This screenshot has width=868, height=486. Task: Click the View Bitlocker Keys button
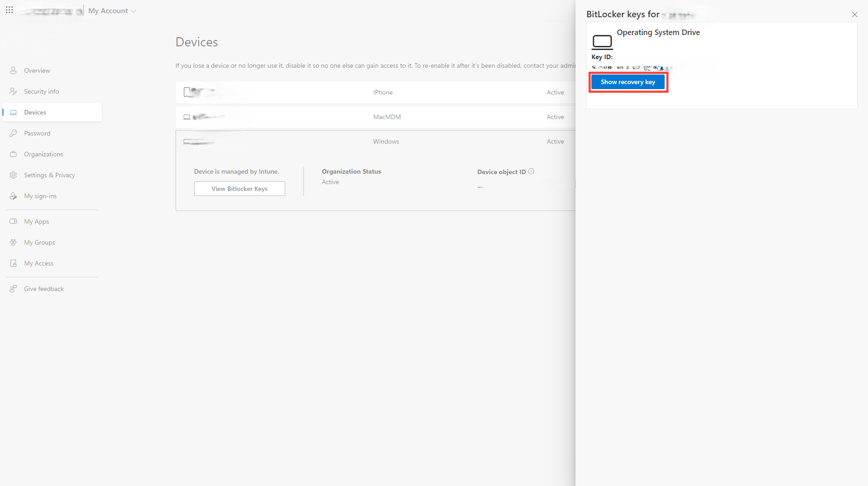(x=239, y=189)
